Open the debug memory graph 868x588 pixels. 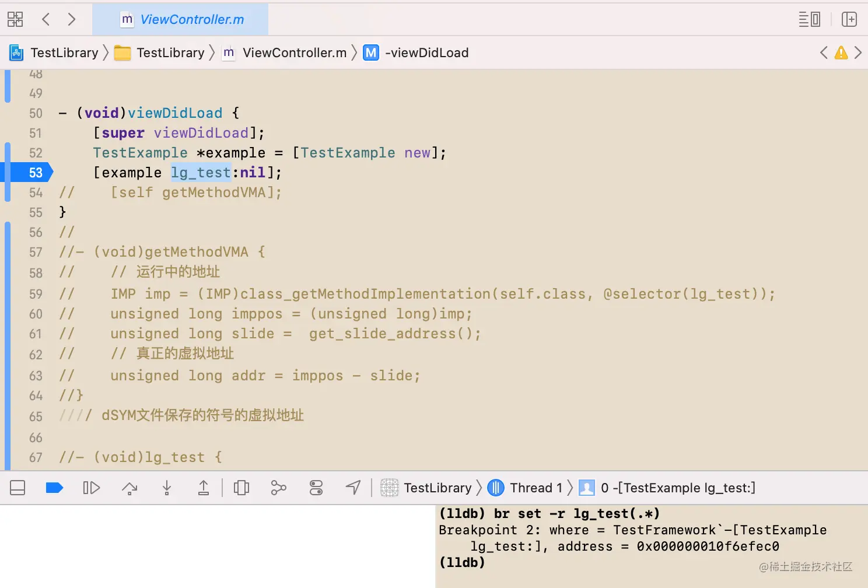point(279,488)
